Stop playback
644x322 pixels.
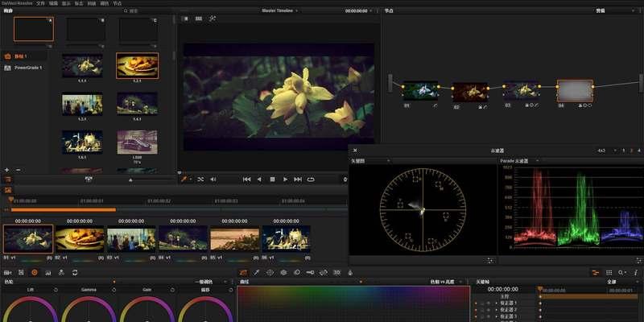(x=272, y=179)
